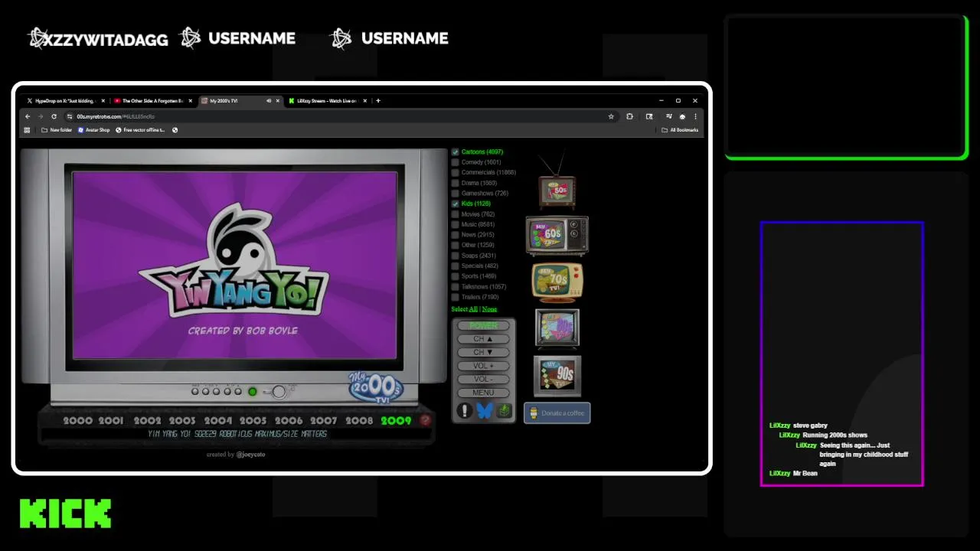Check the Sports (1469) checkbox
Screen dimensions: 980x551
click(x=455, y=276)
